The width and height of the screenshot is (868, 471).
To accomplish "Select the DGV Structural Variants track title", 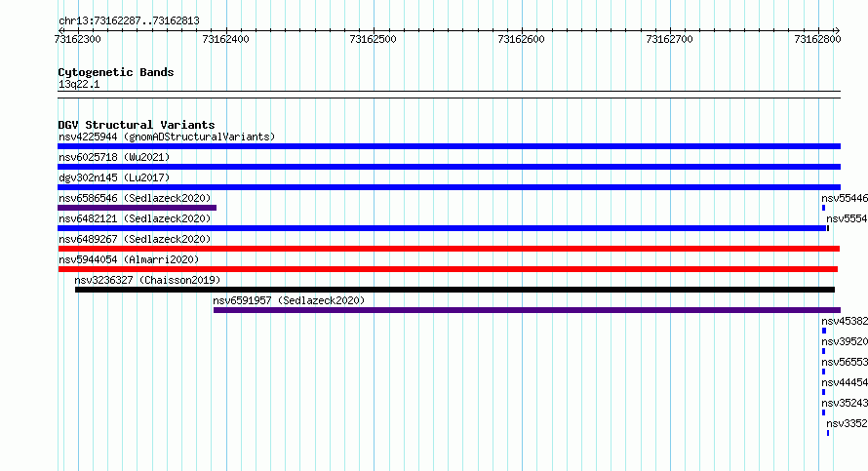I will click(x=137, y=125).
